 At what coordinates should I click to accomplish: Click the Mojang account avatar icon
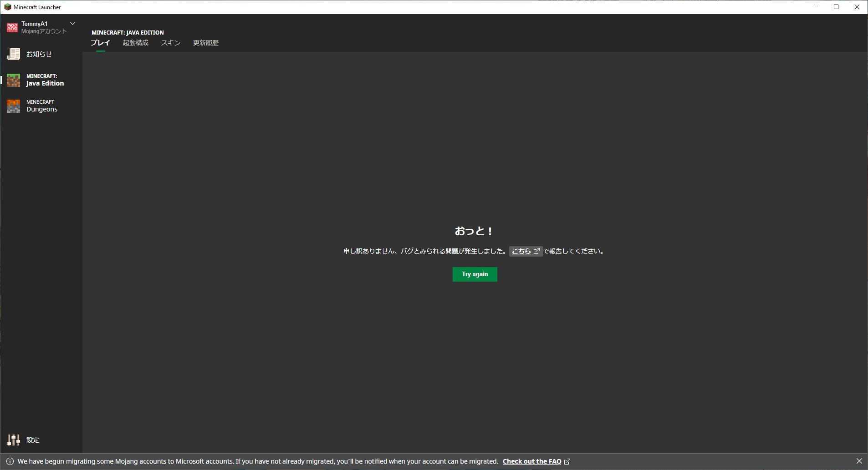tap(12, 28)
